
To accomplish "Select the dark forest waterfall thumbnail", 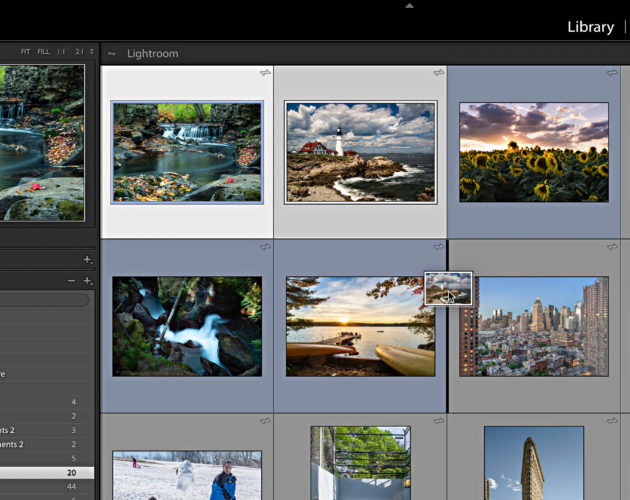I will pos(187,326).
